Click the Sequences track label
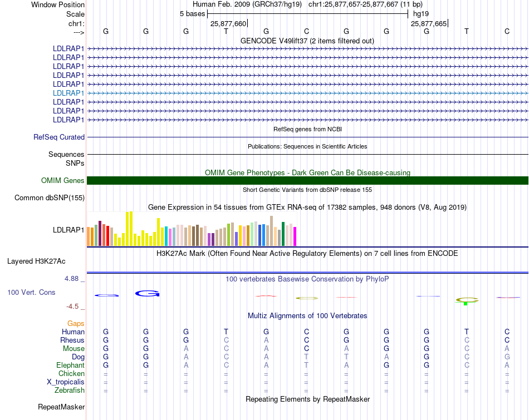The image size is (529, 420). point(66,155)
